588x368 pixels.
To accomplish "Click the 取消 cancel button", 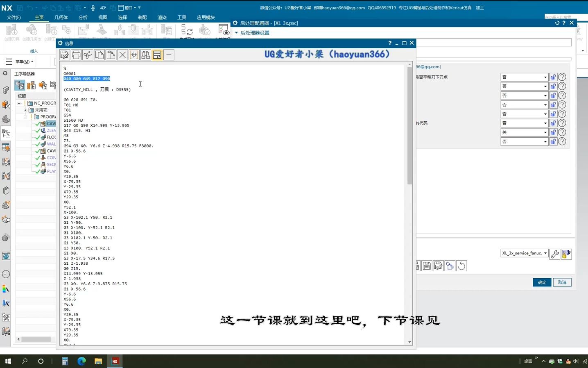I will pyautogui.click(x=562, y=282).
